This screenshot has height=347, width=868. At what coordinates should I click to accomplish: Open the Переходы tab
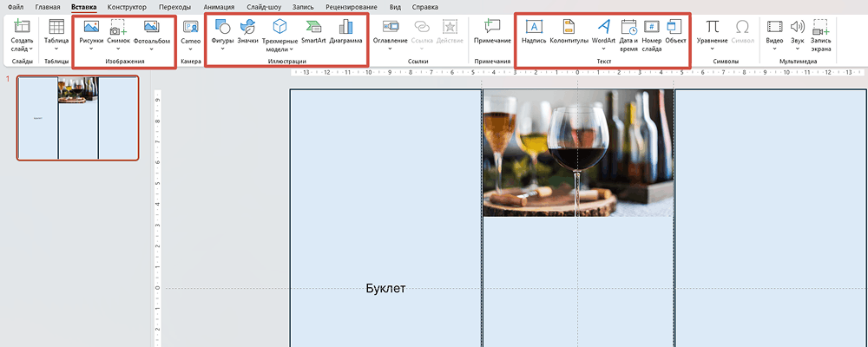[x=174, y=7]
